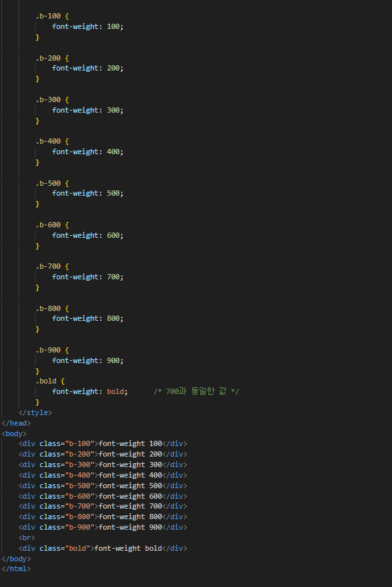Click the .b-400 selector

48,141
